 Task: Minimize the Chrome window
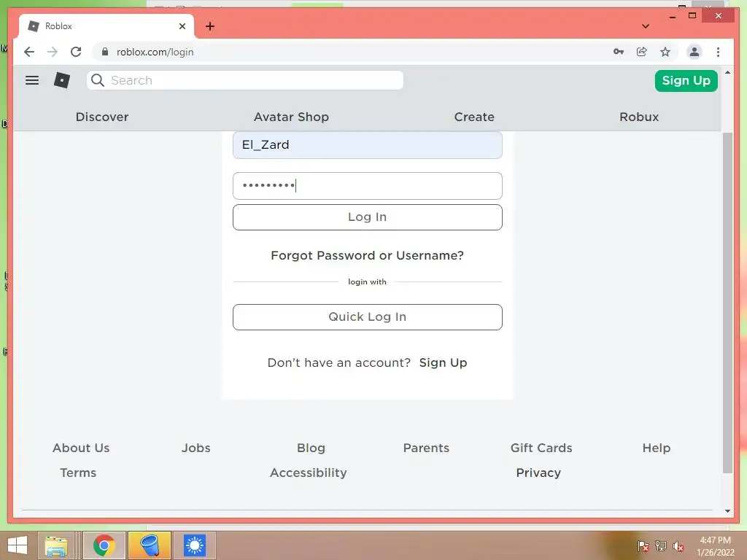672,17
